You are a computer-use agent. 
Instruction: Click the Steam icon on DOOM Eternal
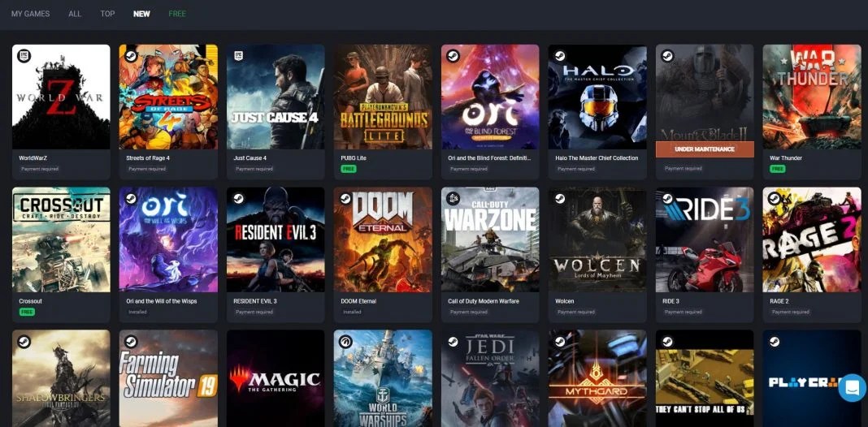(345, 199)
